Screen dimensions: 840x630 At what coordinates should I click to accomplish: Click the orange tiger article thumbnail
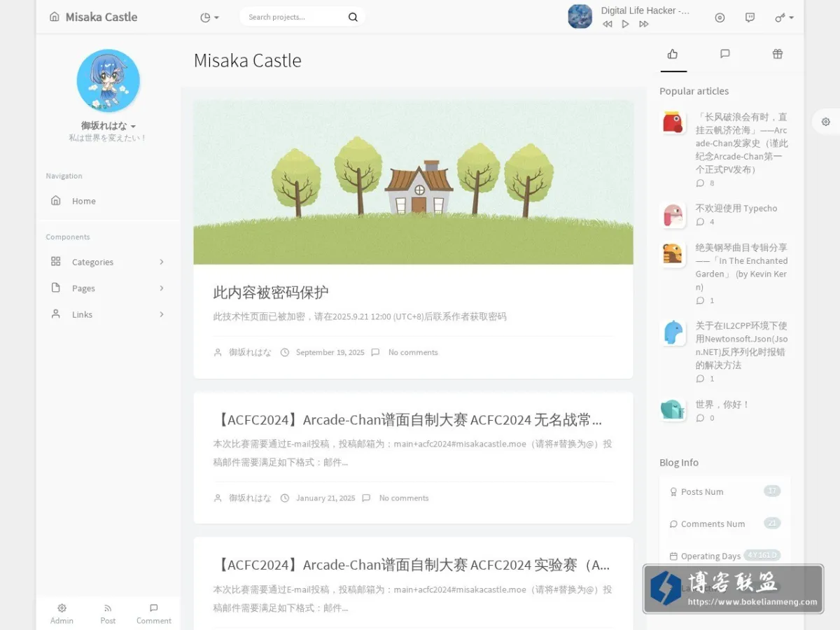click(673, 253)
